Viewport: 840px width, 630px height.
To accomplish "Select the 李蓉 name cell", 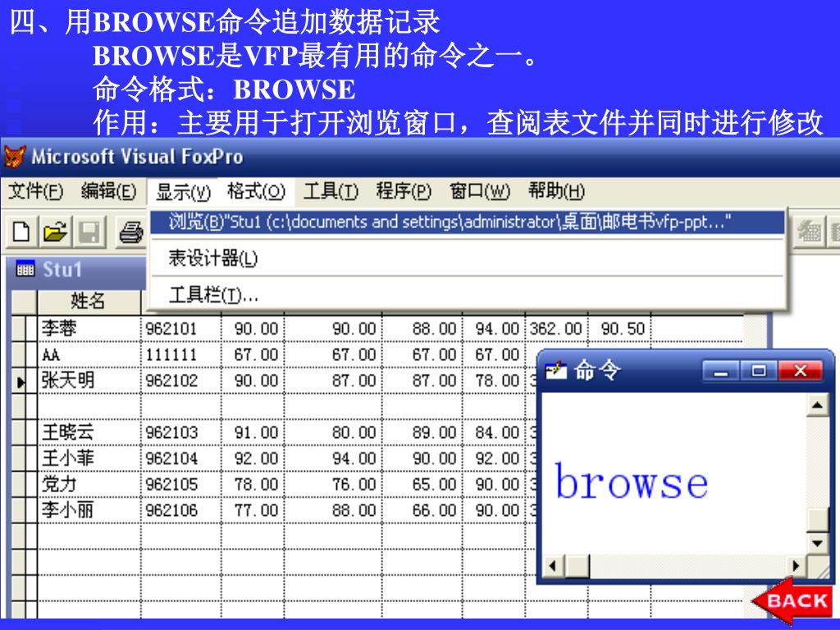I will 89,328.
